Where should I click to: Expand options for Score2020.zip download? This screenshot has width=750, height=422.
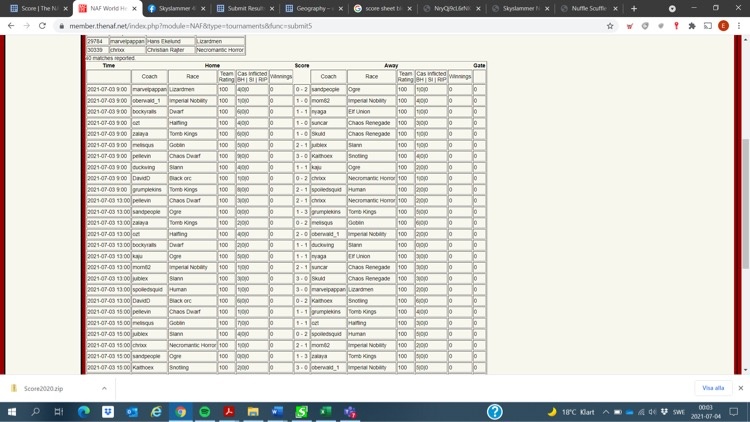(104, 388)
